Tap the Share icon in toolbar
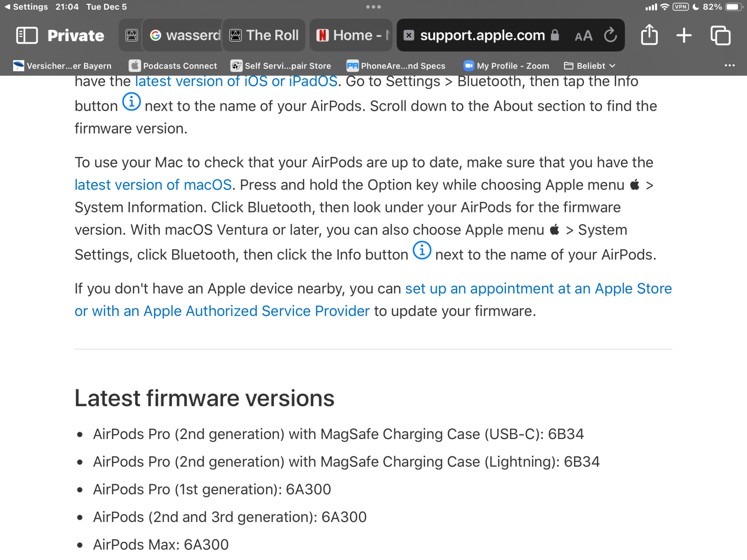This screenshot has width=747, height=560. click(x=649, y=35)
